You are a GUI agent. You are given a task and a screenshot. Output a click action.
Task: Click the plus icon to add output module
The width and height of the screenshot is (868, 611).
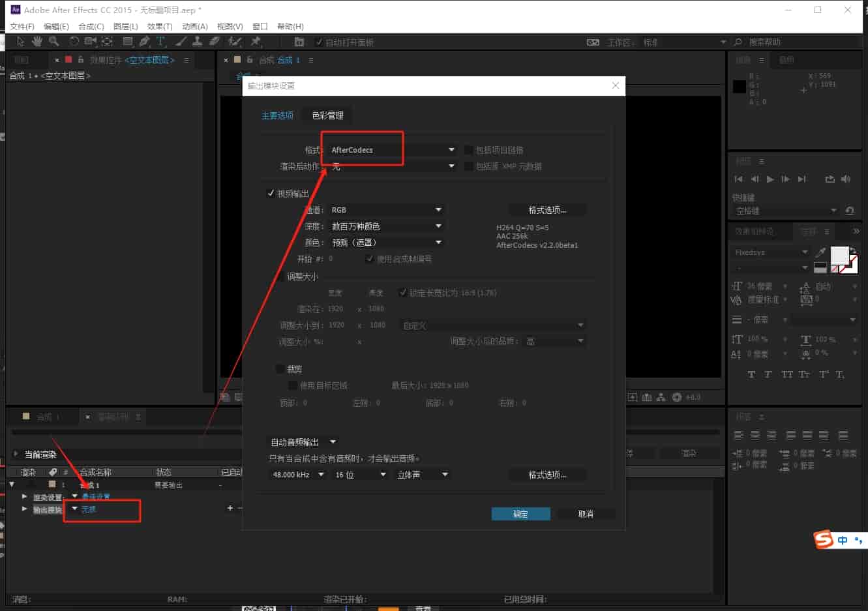(x=230, y=508)
